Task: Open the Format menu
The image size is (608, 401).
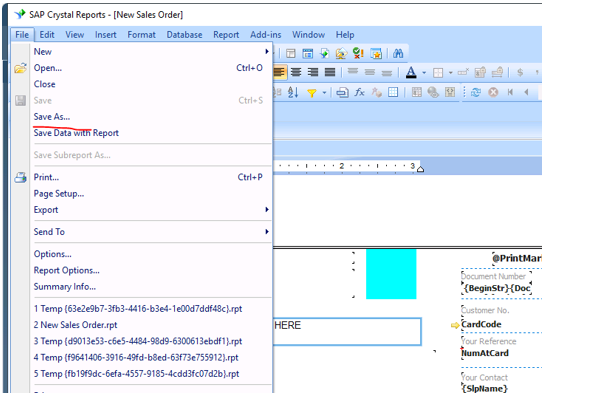Action: click(x=142, y=35)
